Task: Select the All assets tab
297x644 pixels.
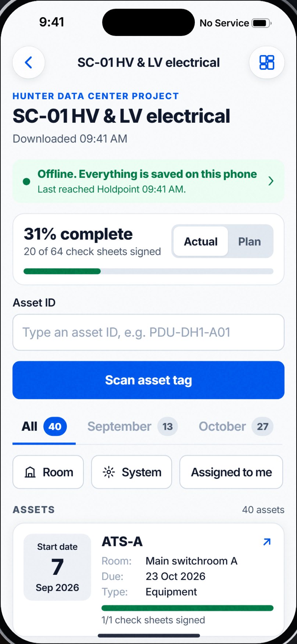Action: tap(44, 426)
